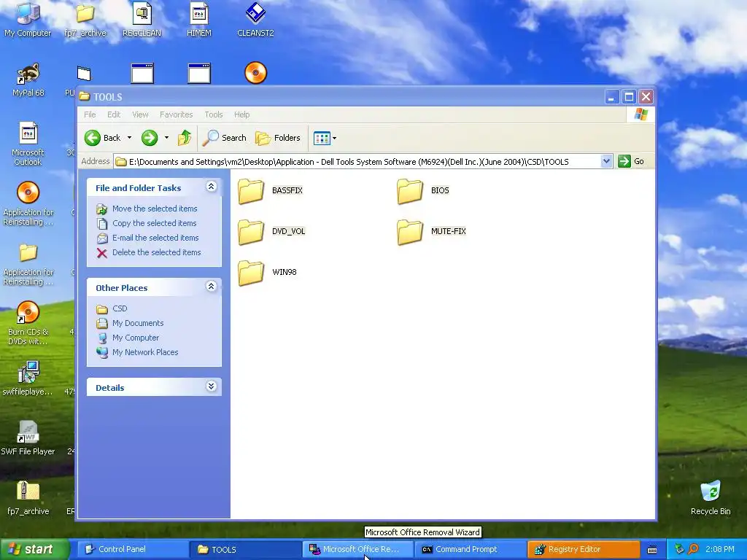Select the SWF File Player shortcut
This screenshot has height=560, width=747.
28,432
